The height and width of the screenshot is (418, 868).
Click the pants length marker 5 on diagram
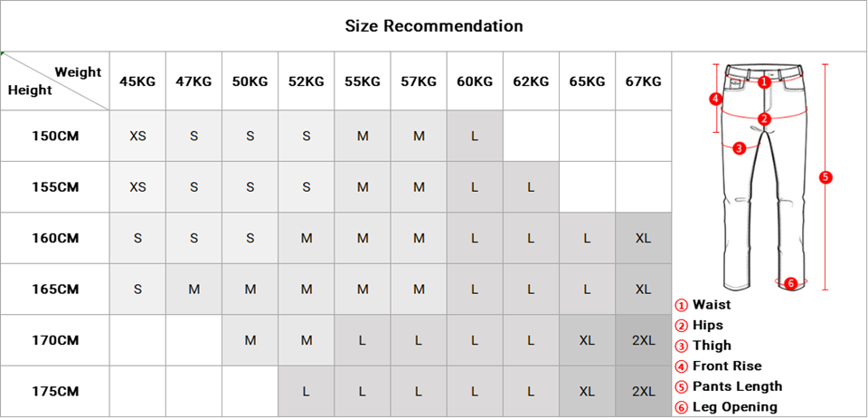[x=825, y=177]
